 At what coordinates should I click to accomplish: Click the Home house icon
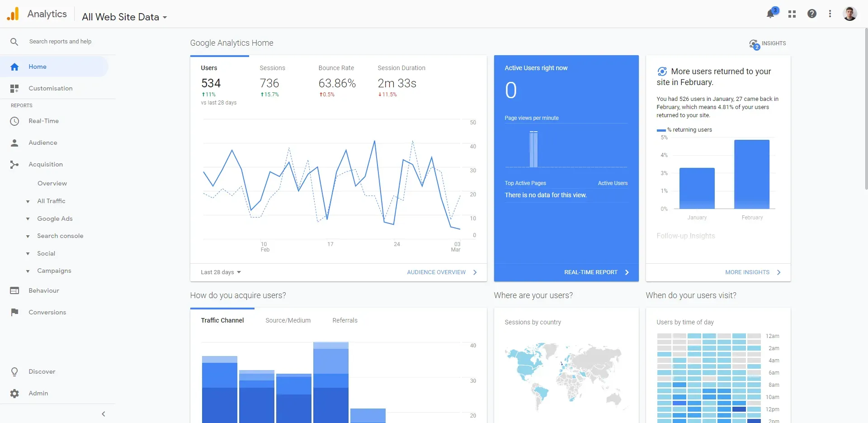click(14, 67)
